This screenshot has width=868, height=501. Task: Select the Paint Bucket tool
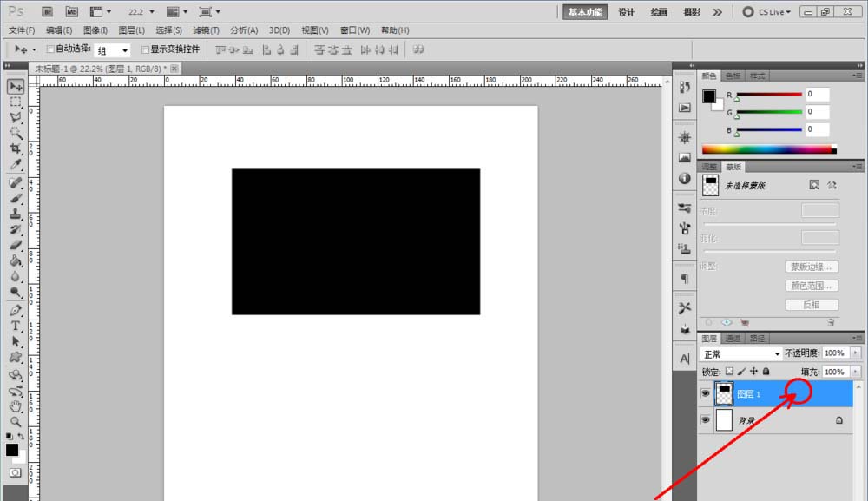[x=16, y=260]
